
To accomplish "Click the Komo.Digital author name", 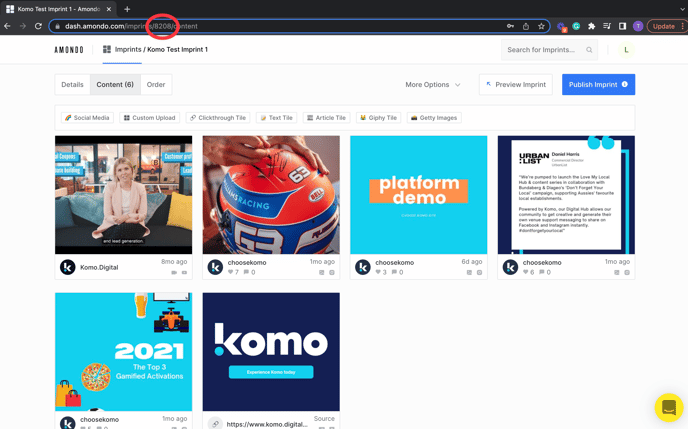I will coord(99,267).
